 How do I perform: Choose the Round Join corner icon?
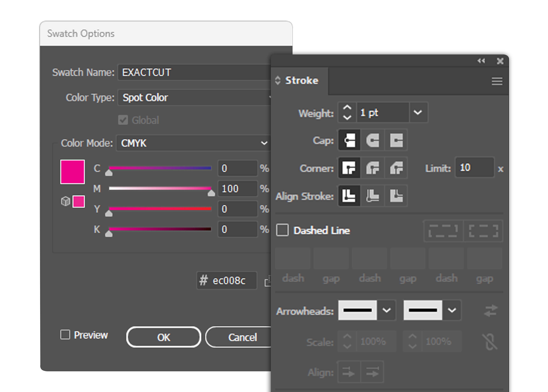click(373, 168)
